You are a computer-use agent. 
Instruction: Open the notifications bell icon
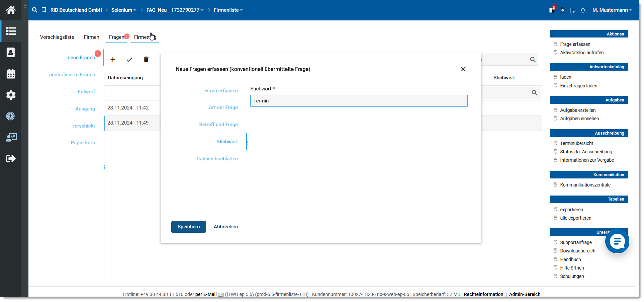[583, 10]
